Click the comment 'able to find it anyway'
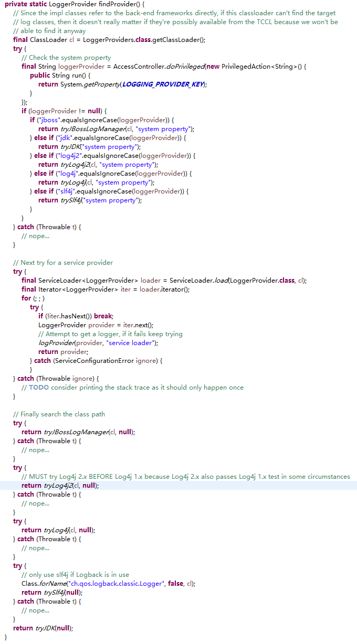Viewport: 357px width, 644px height. pyautogui.click(x=49, y=31)
